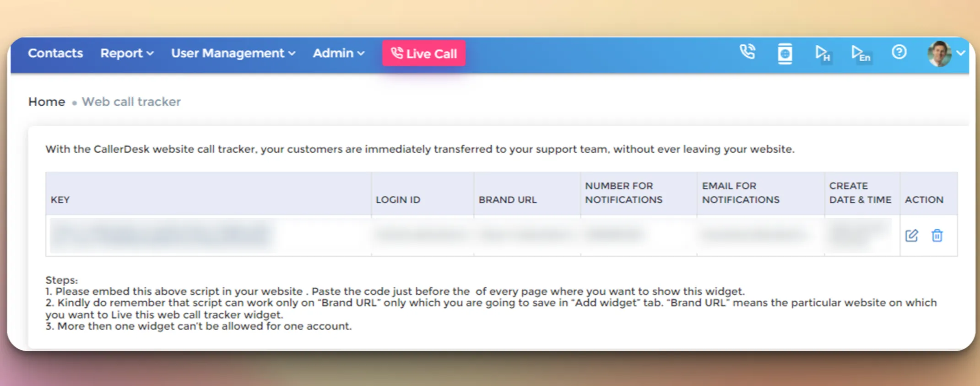
Task: Open the Report dropdown menu
Action: 127,54
